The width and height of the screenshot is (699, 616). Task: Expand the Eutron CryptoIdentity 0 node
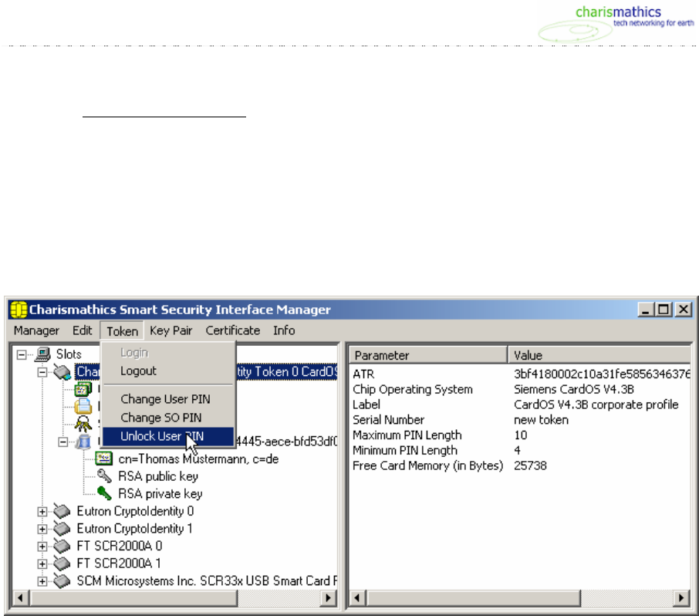tap(42, 512)
